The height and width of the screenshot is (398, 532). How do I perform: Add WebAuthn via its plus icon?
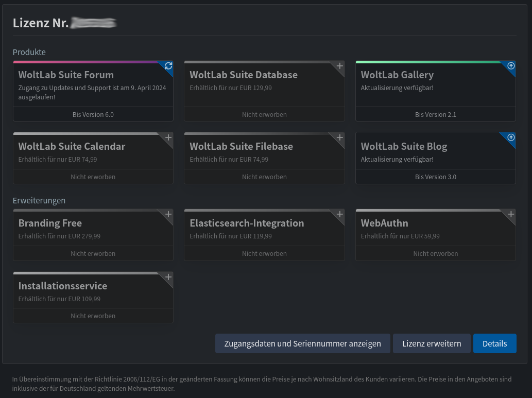pyautogui.click(x=511, y=214)
